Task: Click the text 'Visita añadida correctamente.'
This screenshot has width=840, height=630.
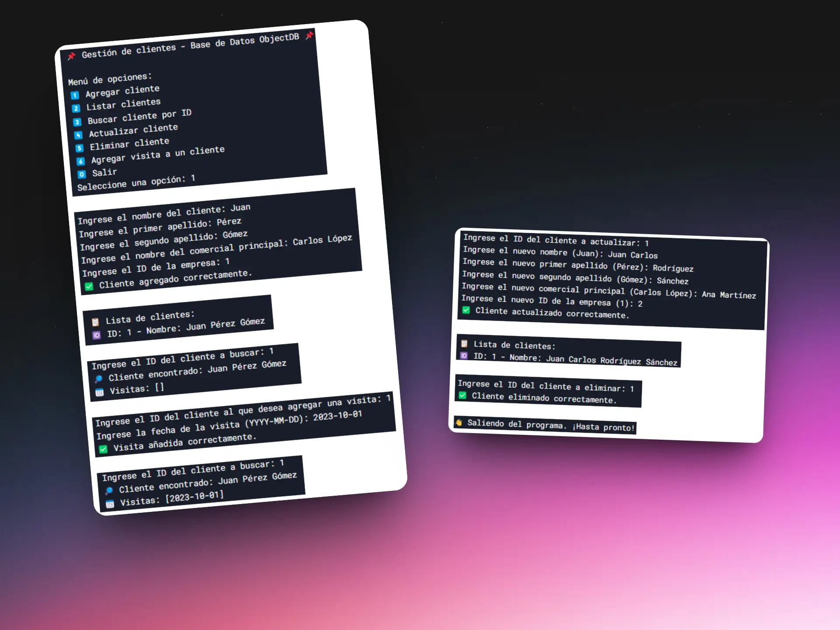Action: pyautogui.click(x=185, y=442)
